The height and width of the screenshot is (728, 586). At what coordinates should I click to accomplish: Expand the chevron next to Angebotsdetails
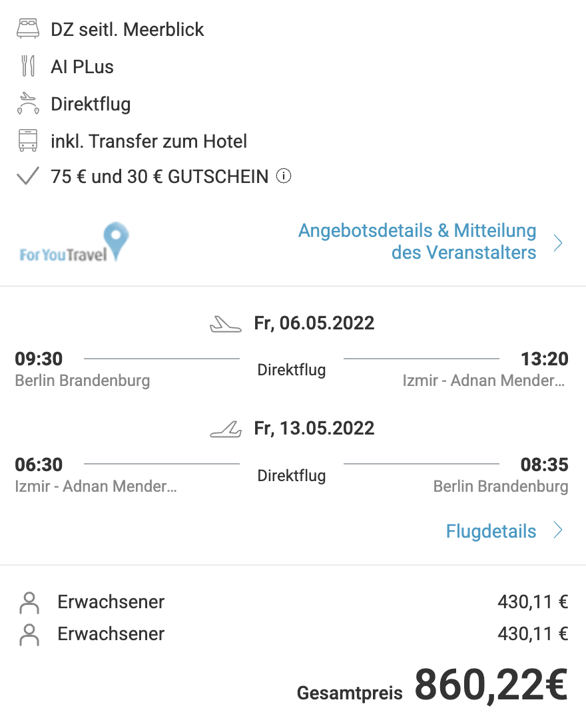558,243
